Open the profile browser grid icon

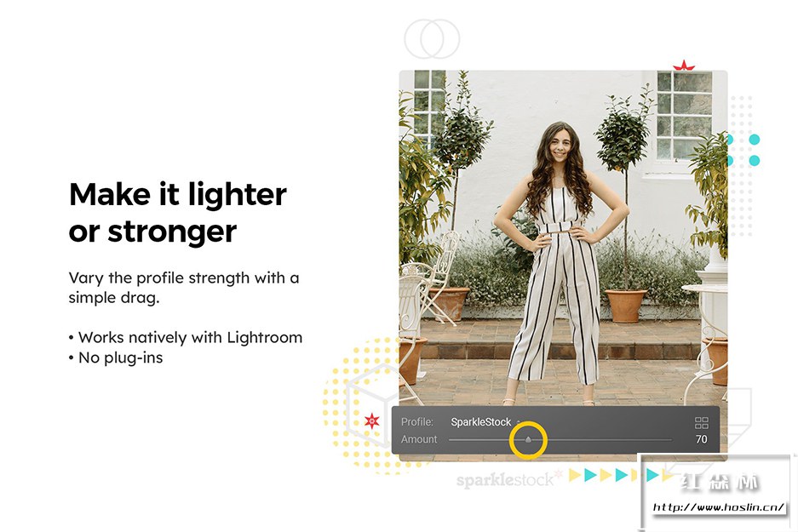click(x=701, y=423)
